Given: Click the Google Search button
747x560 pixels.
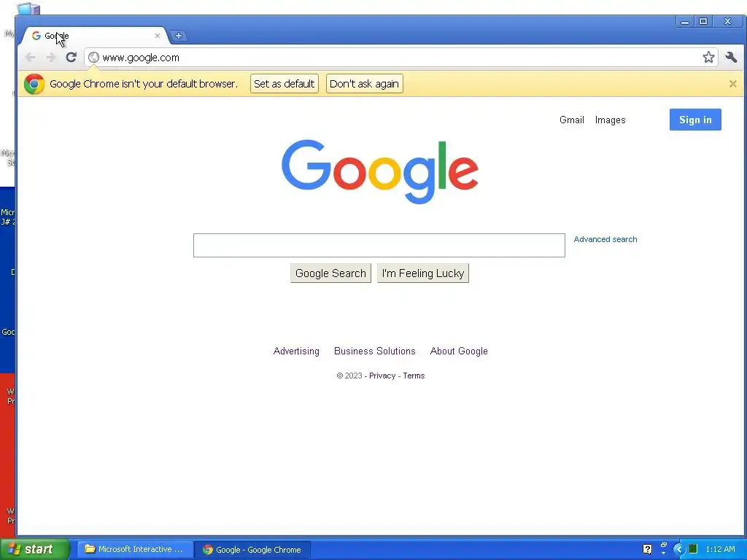Looking at the screenshot, I should 330,273.
